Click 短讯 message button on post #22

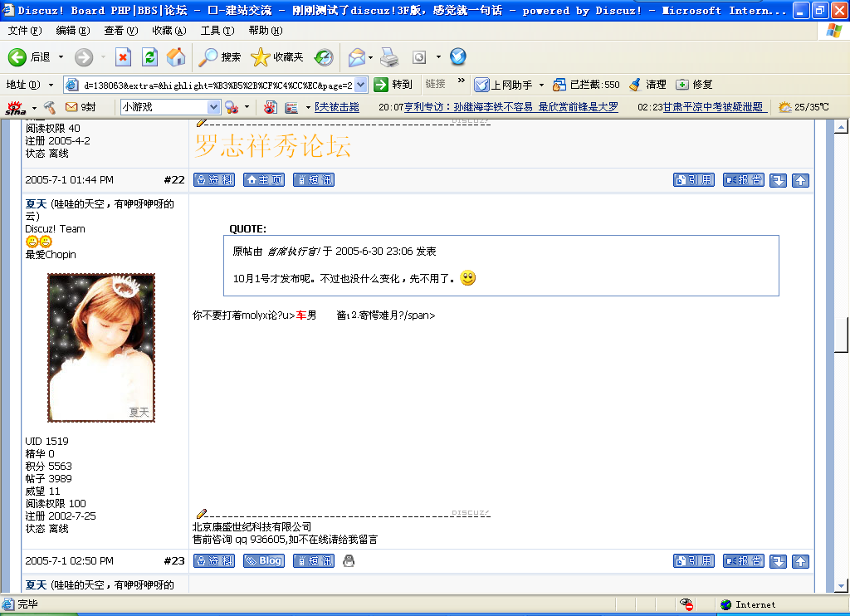click(x=314, y=180)
